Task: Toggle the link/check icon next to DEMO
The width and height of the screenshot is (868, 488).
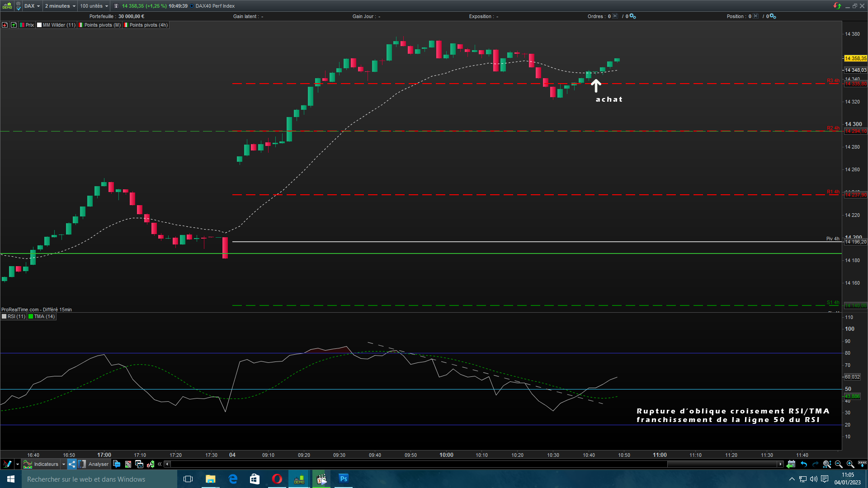Action: coord(19,6)
